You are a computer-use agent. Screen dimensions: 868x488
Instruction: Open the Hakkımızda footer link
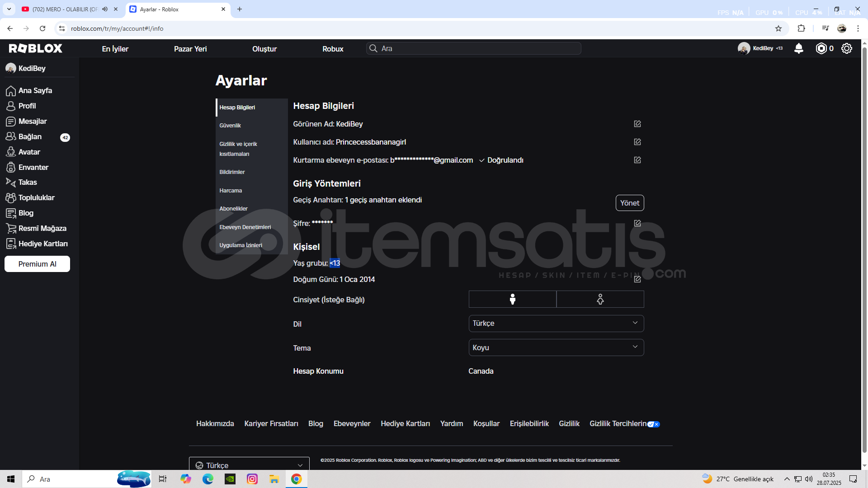tap(215, 423)
